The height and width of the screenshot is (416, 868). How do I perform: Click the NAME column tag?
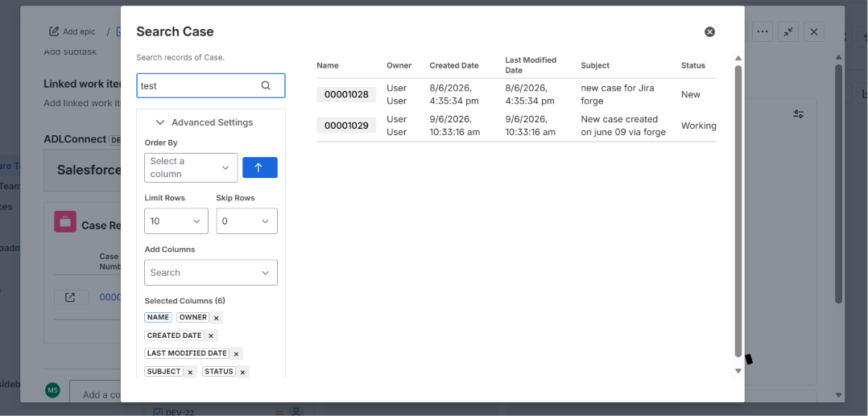[159, 318]
